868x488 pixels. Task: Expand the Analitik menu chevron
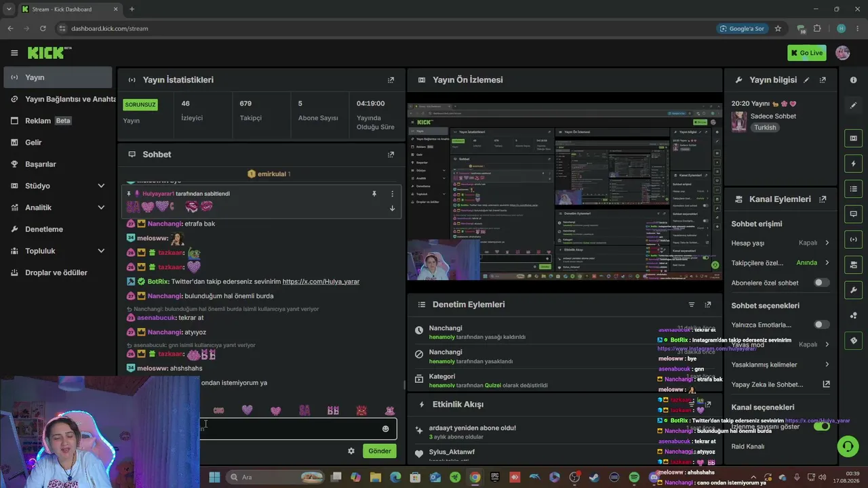101,207
